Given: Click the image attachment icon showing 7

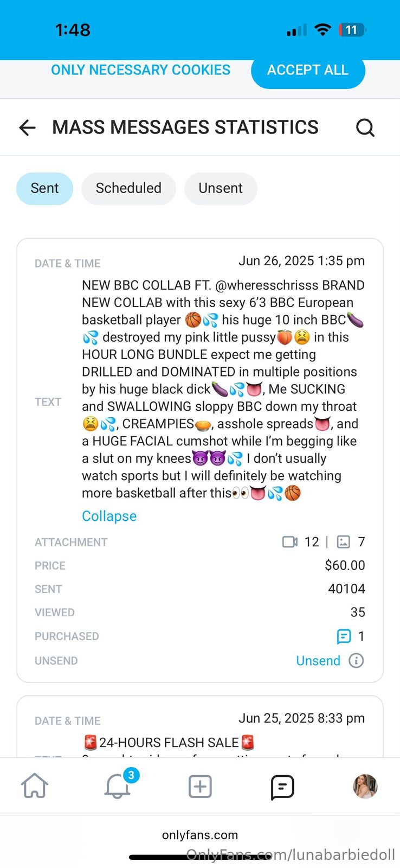Looking at the screenshot, I should tap(344, 542).
